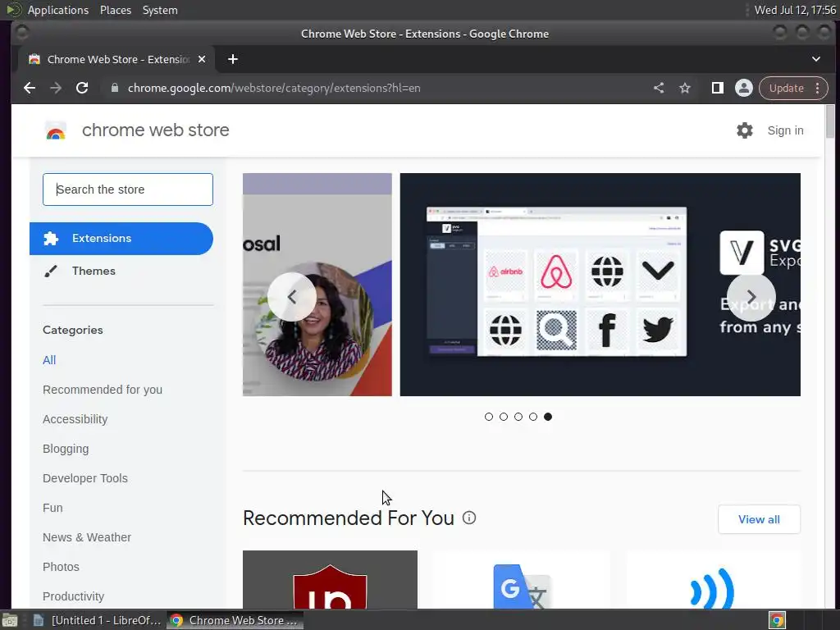
Task: Select the All category
Action: (x=49, y=360)
